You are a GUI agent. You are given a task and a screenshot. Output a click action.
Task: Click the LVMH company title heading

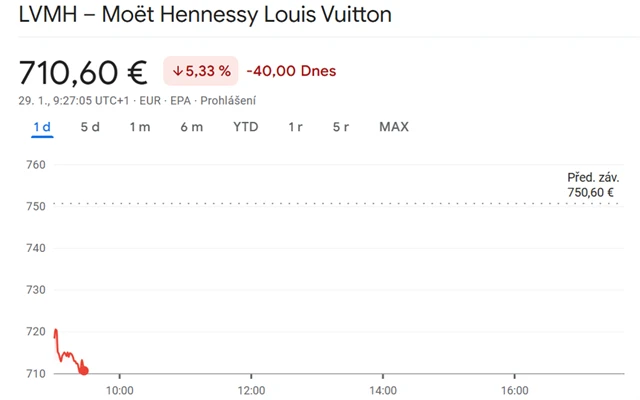coord(206,15)
